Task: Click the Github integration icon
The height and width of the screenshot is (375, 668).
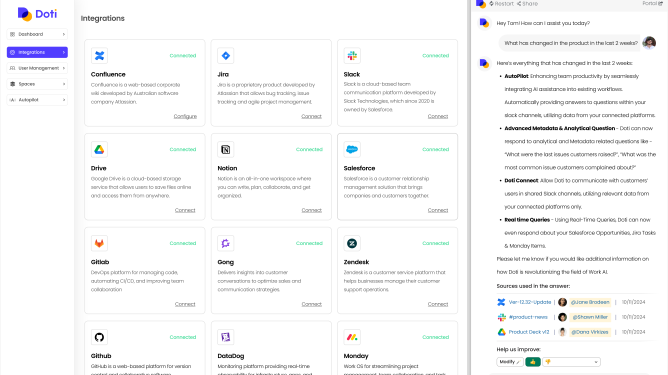Action: tap(99, 337)
